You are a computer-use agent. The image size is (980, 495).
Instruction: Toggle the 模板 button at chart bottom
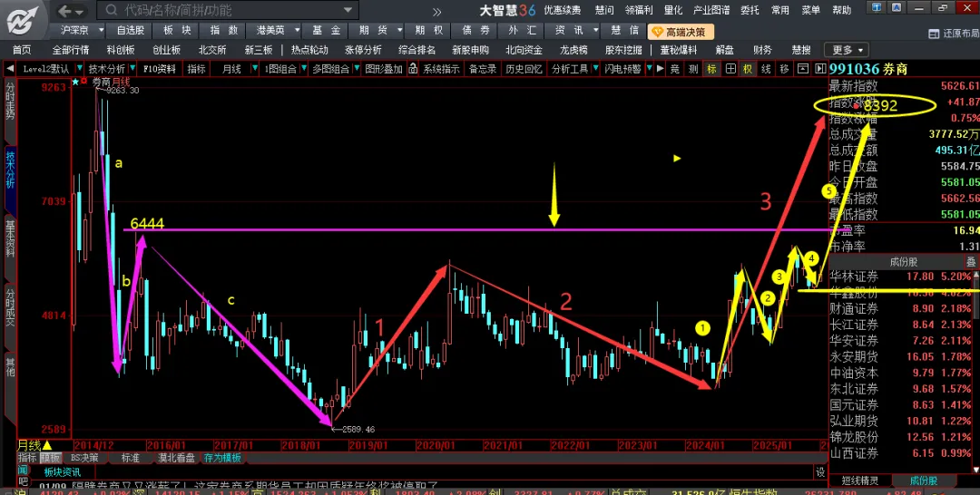[50, 458]
